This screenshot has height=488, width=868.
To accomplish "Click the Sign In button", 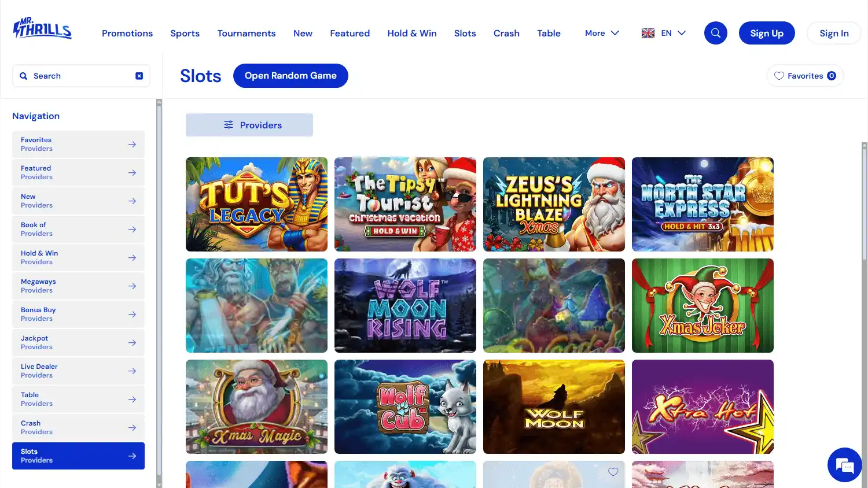I will tap(834, 33).
